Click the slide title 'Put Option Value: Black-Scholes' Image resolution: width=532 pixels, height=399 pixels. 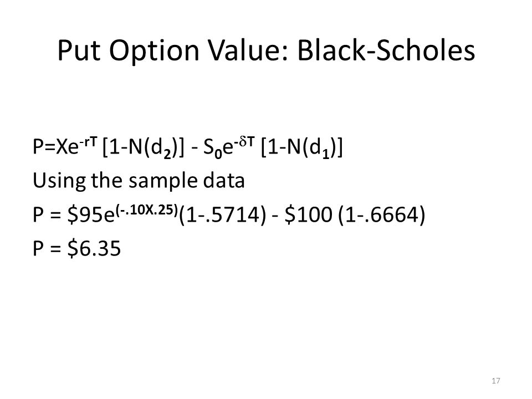[266, 50]
